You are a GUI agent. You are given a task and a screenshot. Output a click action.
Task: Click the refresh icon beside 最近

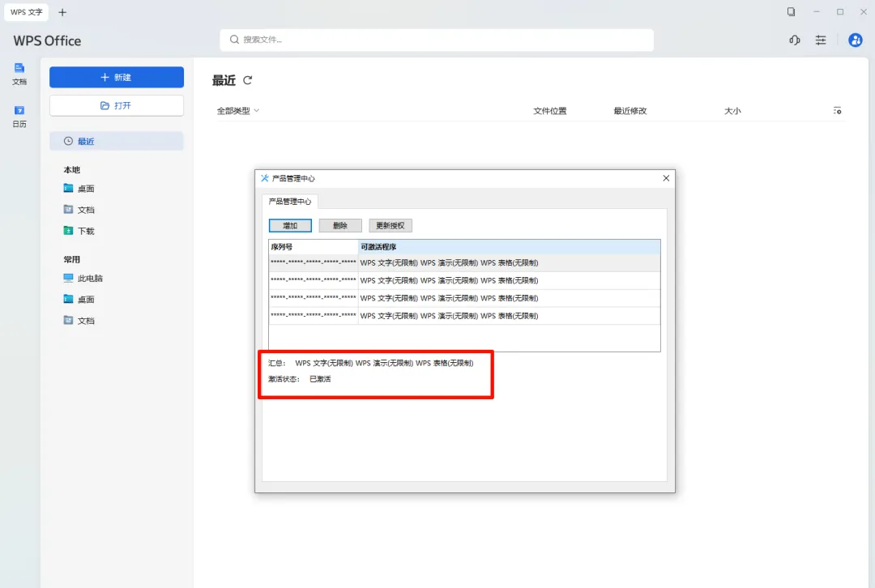pos(248,80)
